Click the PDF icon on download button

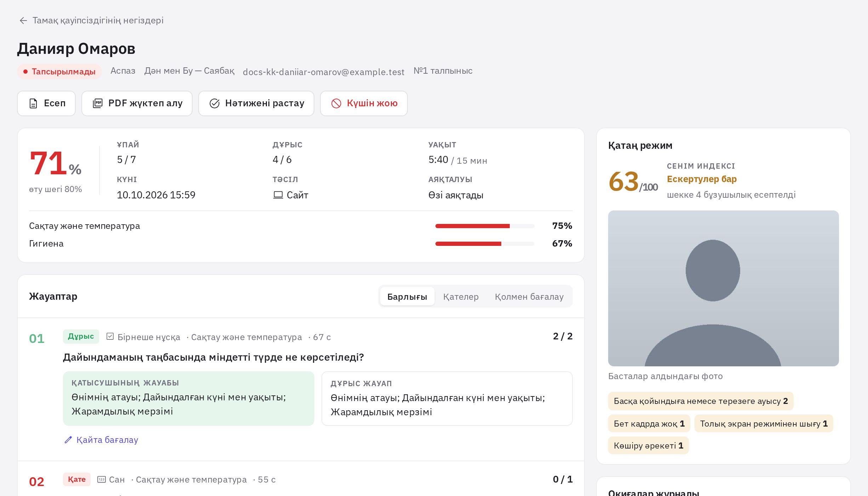click(97, 103)
